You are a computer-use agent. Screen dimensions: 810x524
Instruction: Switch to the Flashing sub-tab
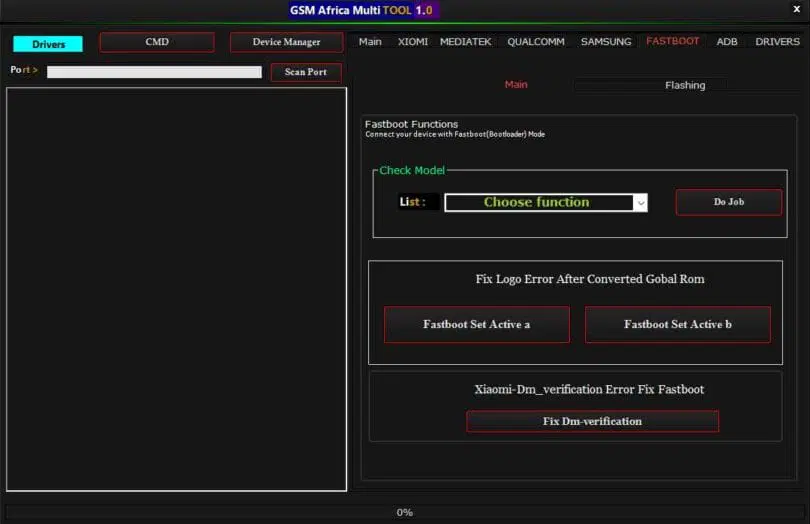(x=685, y=86)
